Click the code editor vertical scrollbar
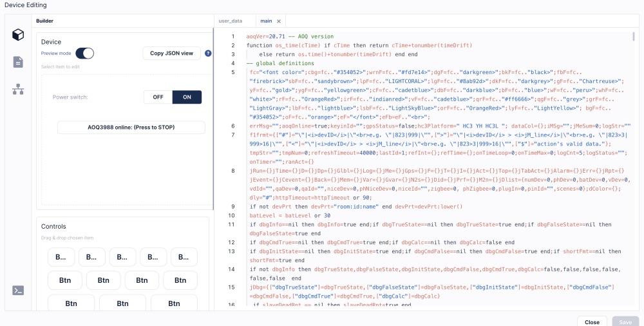The image size is (644, 326). point(634,37)
